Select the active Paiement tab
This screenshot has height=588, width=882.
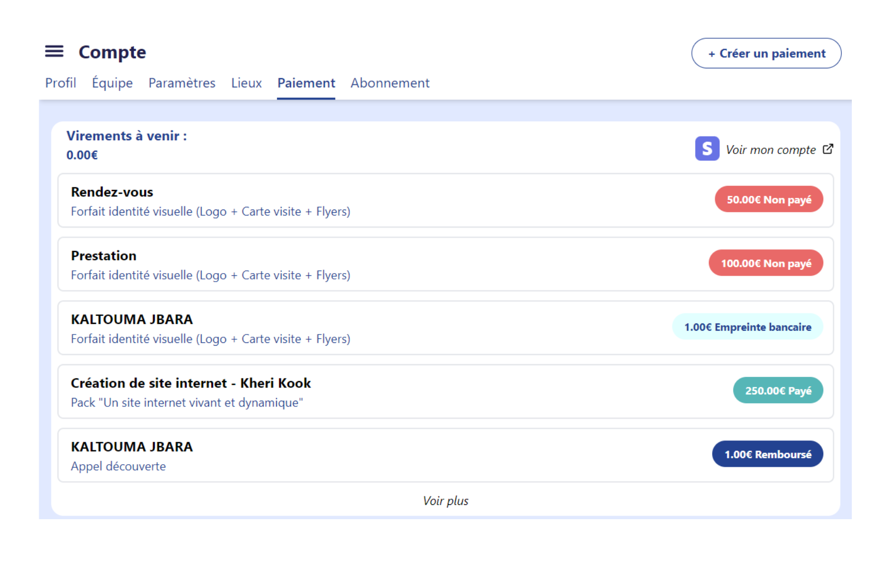[x=306, y=83]
